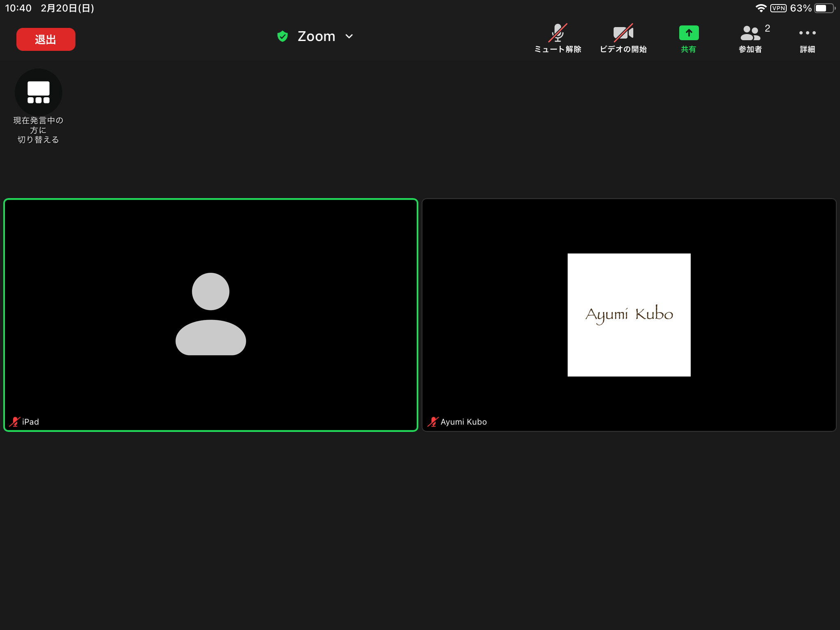Tap the muted mic icon beside iPad
This screenshot has width=840, height=630.
pyautogui.click(x=14, y=422)
